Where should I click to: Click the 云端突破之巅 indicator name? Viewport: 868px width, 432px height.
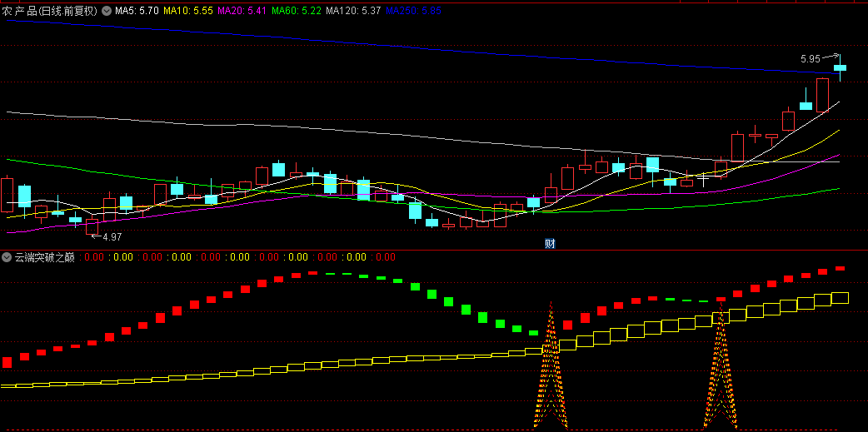(44, 257)
